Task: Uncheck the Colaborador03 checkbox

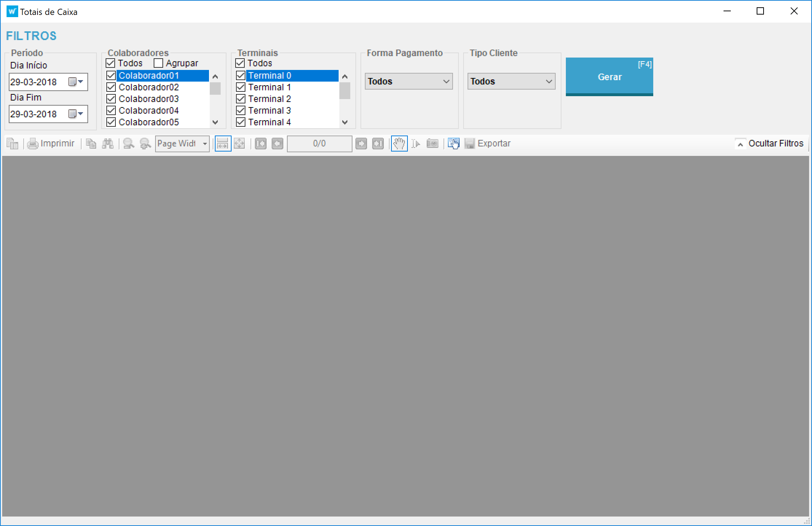Action: point(111,99)
